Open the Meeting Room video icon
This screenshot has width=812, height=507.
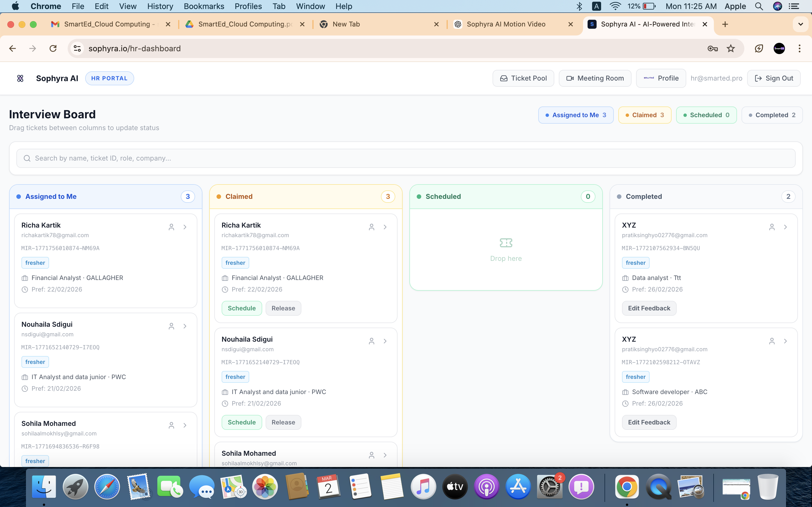[570, 78]
